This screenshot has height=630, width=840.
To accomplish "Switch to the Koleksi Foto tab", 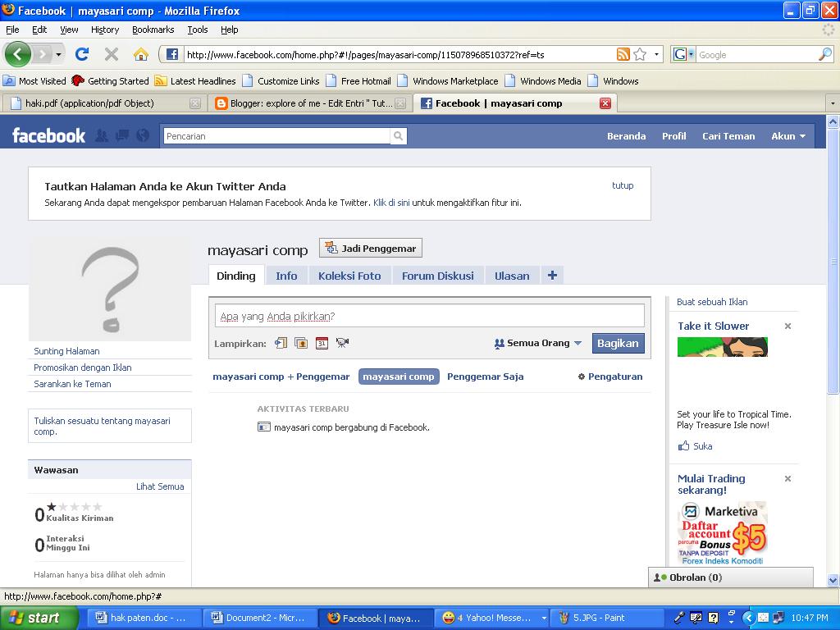I will pos(349,276).
